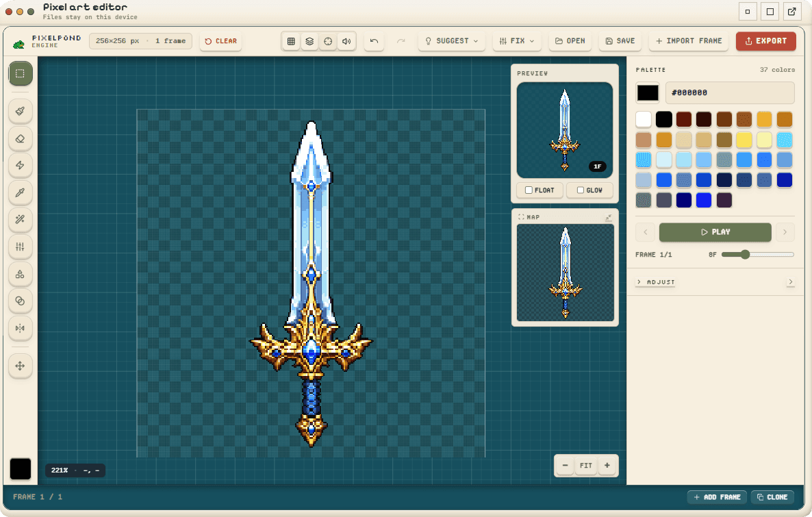The image size is (812, 517).
Task: Click the small square window button in title bar
Action: [747, 12]
